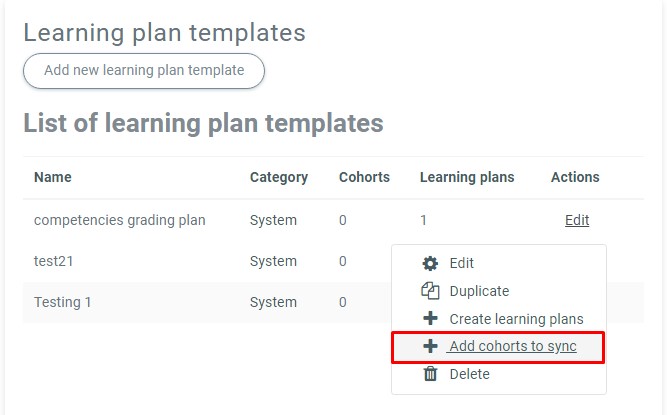This screenshot has height=415, width=667.
Task: Click the Name column header
Action: (x=53, y=177)
